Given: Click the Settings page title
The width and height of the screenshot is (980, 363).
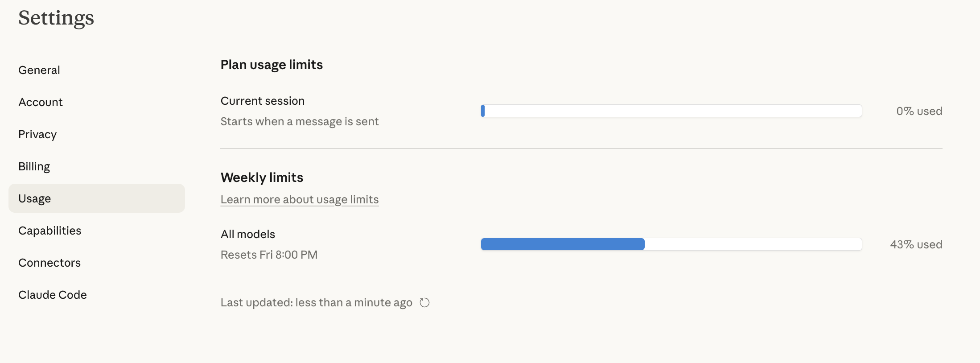Looking at the screenshot, I should pyautogui.click(x=56, y=18).
